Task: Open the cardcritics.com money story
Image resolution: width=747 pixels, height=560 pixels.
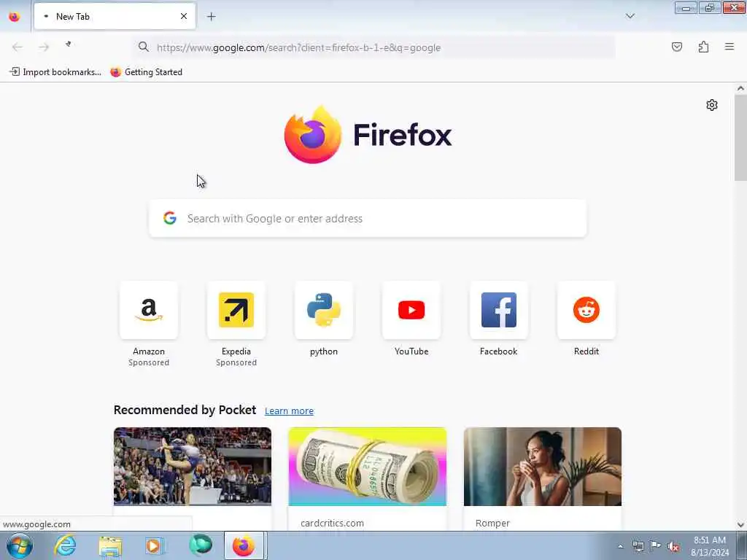Action: [x=368, y=466]
